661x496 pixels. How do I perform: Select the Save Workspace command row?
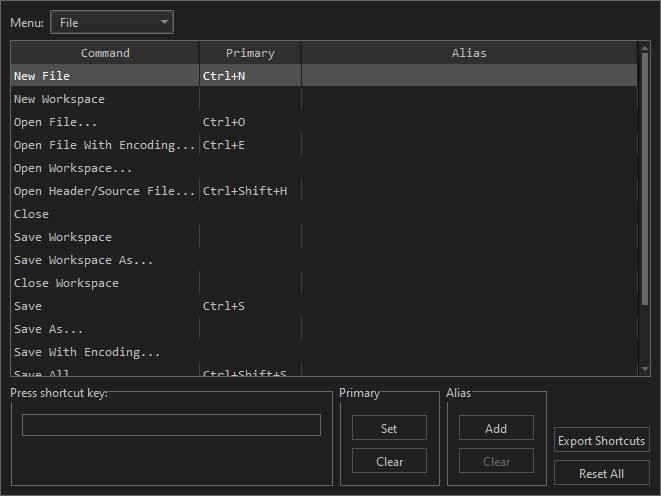point(324,237)
